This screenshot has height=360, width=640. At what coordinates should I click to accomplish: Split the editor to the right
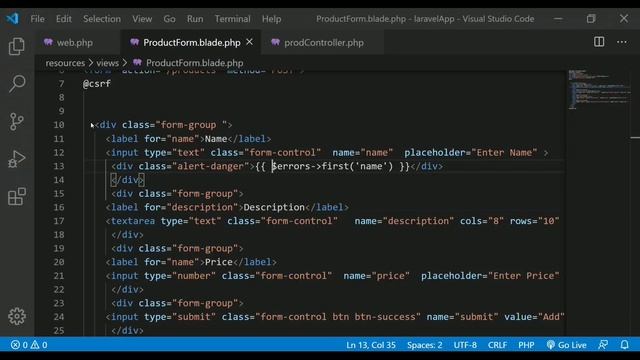pyautogui.click(x=599, y=42)
